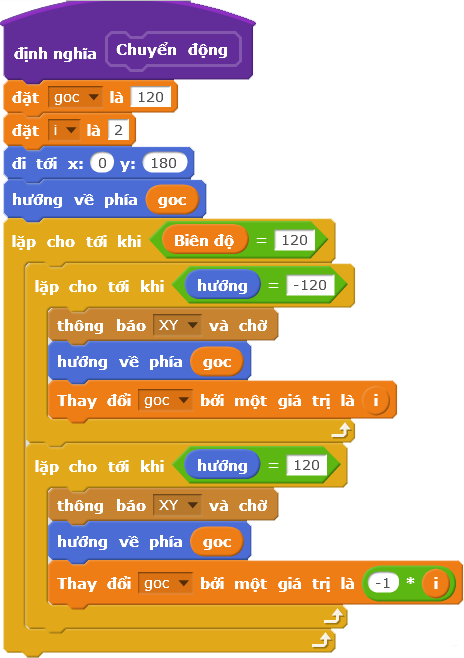Click the -120 value field in the inner loop condition
Image resolution: width=464 pixels, height=658 pixels.
(310, 286)
